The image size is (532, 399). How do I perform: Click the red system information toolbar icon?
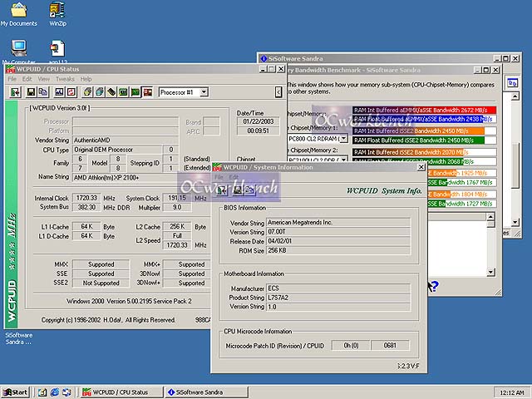click(148, 92)
